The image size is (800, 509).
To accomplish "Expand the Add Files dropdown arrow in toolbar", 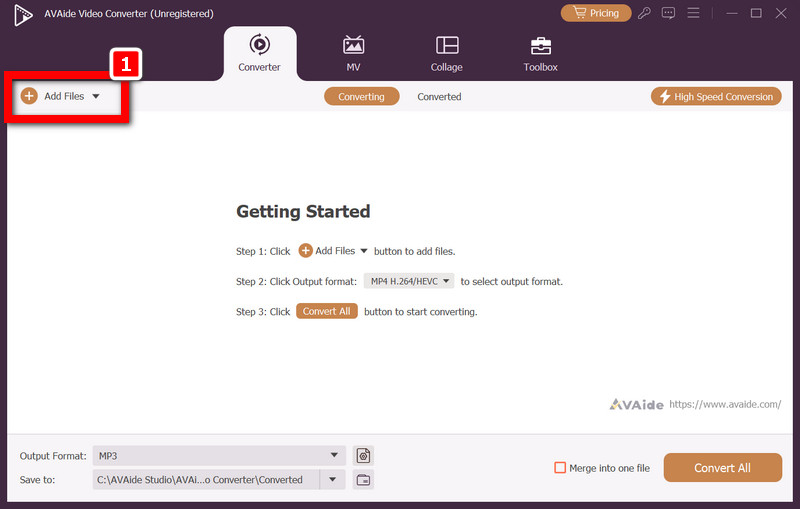I will click(96, 96).
